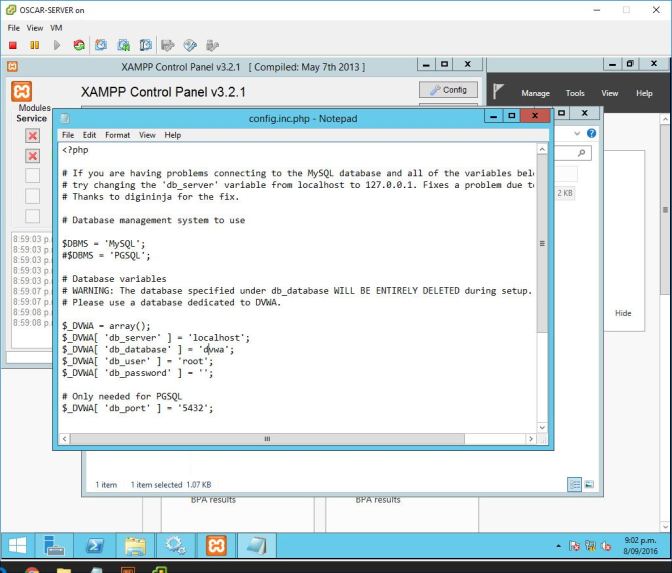The width and height of the screenshot is (672, 573).
Task: Power on the VM with the play icon
Action: pyautogui.click(x=57, y=45)
